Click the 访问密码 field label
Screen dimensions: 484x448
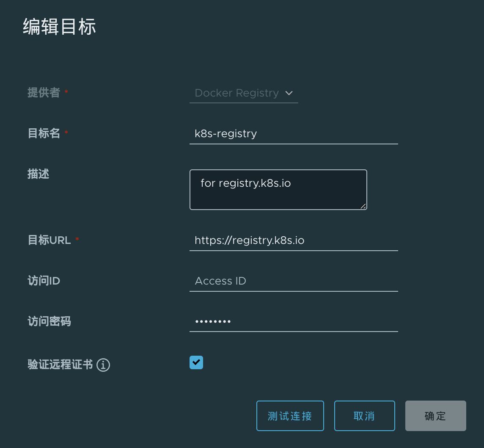tap(49, 321)
